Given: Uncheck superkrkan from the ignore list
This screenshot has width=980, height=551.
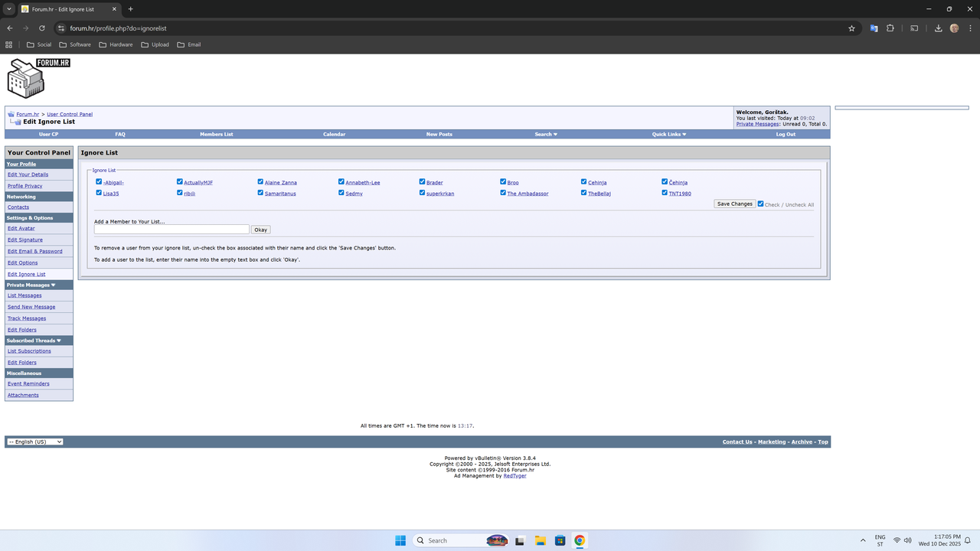Looking at the screenshot, I should tap(422, 193).
